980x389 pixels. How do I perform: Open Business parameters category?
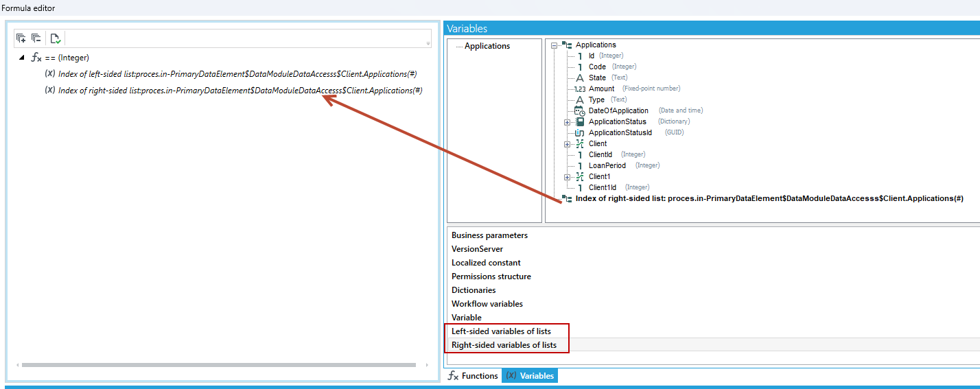pyautogui.click(x=489, y=235)
